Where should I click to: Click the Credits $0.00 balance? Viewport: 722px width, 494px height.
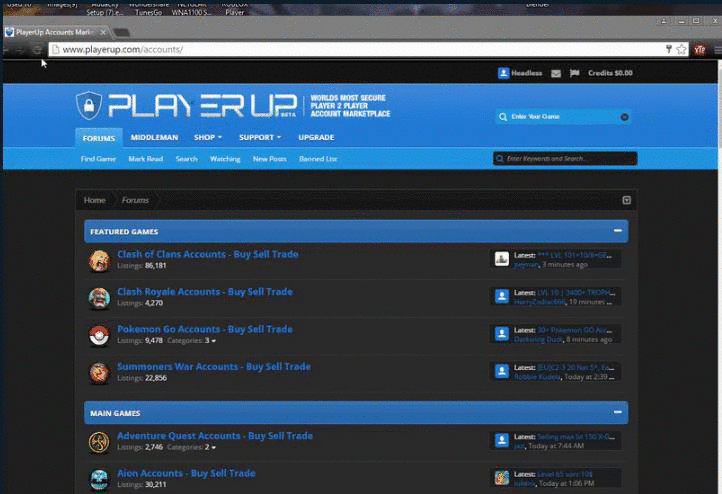click(x=610, y=73)
